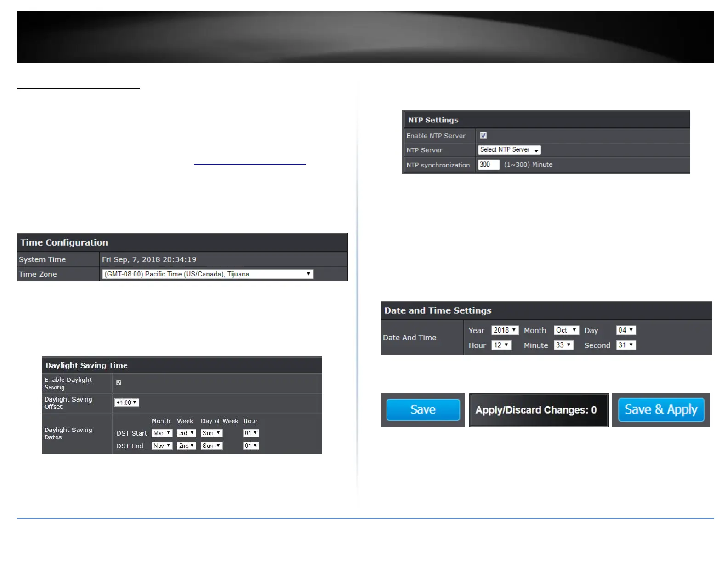Open the Daylight Saving Offset dropdown
This screenshot has height=563, width=728.
point(127,402)
